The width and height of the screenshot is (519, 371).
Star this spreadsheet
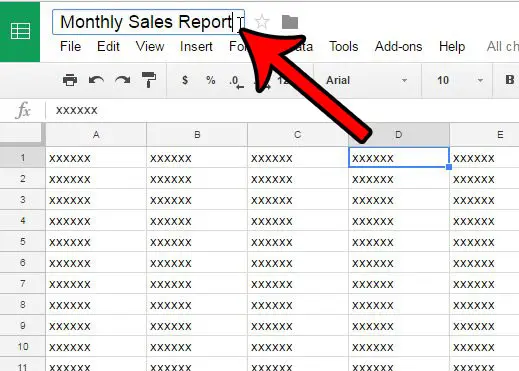(x=262, y=22)
